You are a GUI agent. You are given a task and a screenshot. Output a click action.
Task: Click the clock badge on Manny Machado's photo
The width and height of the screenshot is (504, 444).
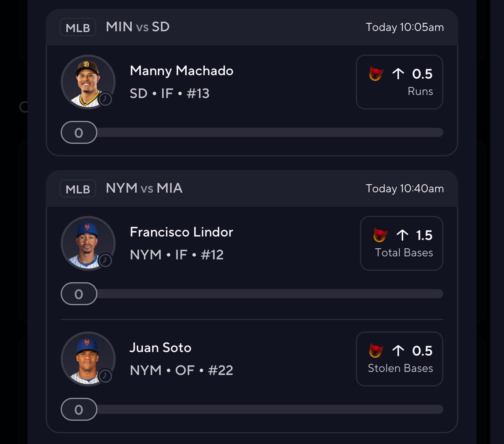pos(105,99)
